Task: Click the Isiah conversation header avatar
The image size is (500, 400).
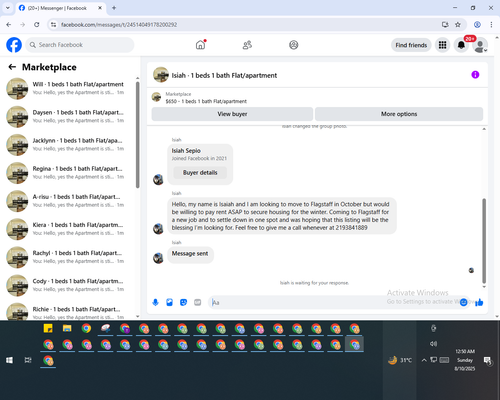Action: click(161, 75)
